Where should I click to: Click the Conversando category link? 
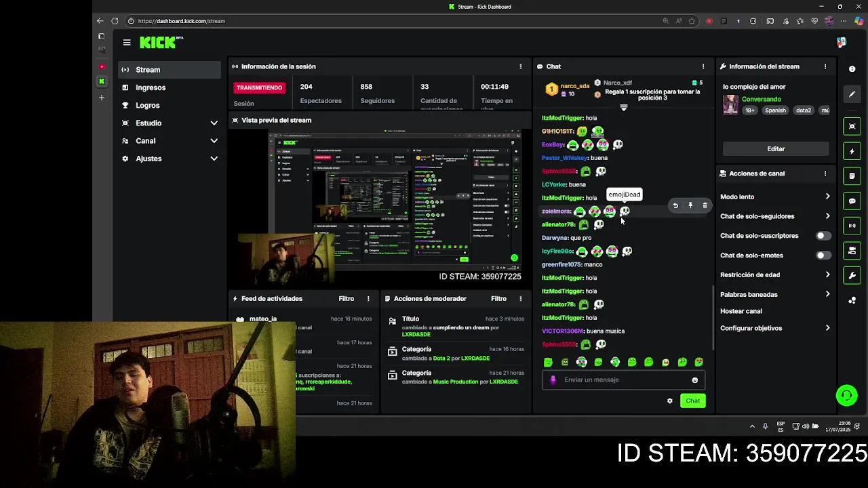[x=762, y=99]
